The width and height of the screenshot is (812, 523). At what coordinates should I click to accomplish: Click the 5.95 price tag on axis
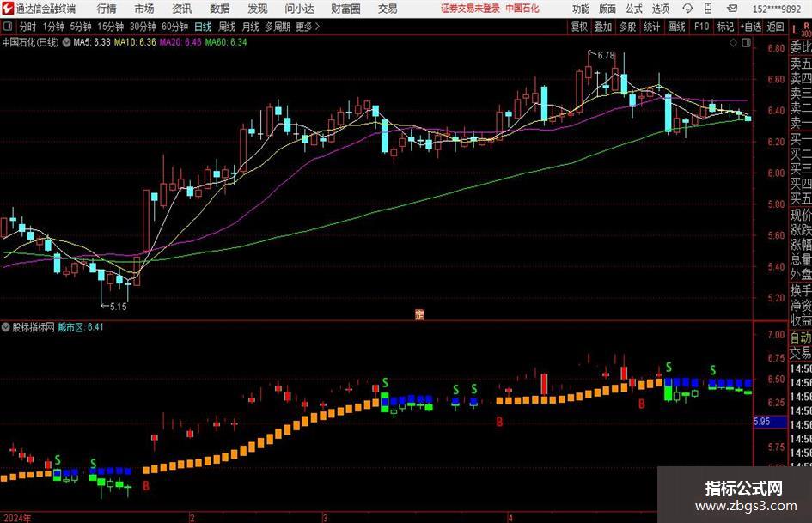(x=770, y=422)
